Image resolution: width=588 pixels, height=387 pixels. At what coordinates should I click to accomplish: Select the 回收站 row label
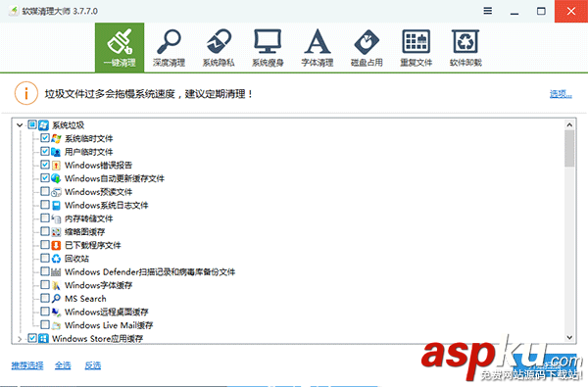pyautogui.click(x=76, y=259)
